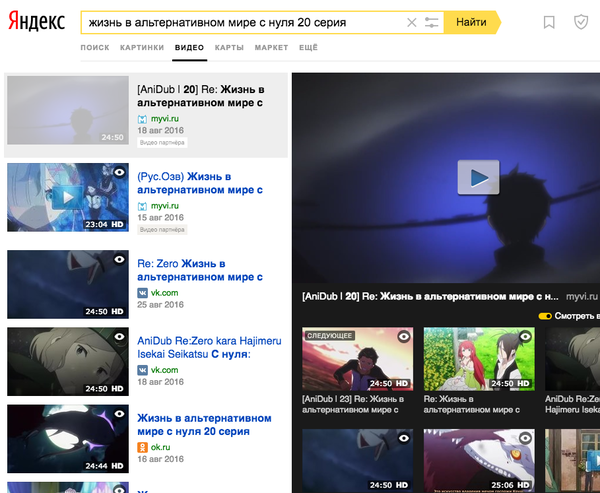Open search filter settings icon in search bar

[432, 22]
